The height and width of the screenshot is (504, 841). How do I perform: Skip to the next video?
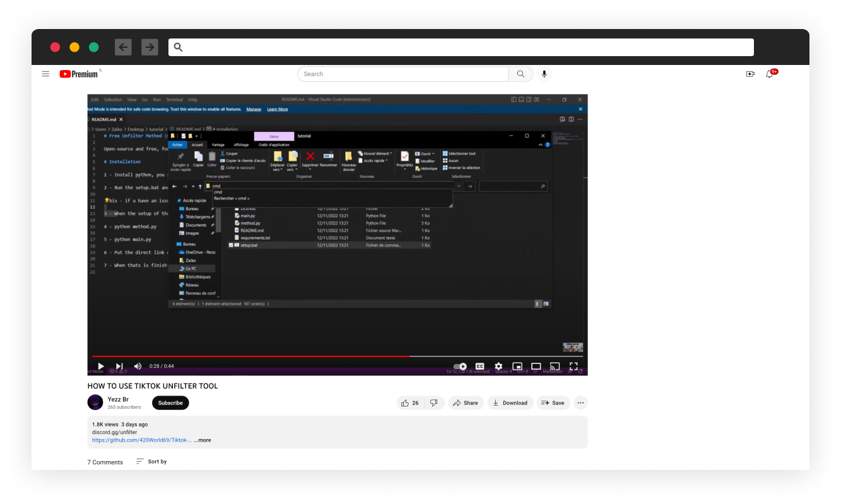(x=119, y=366)
